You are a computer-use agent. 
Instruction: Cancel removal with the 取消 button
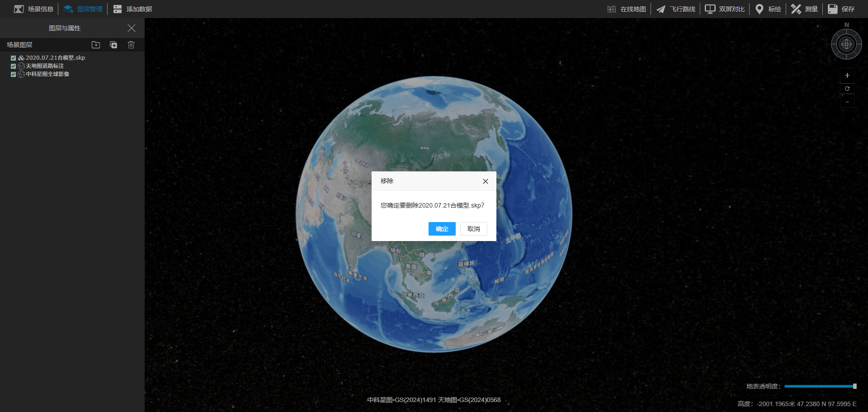pos(473,229)
